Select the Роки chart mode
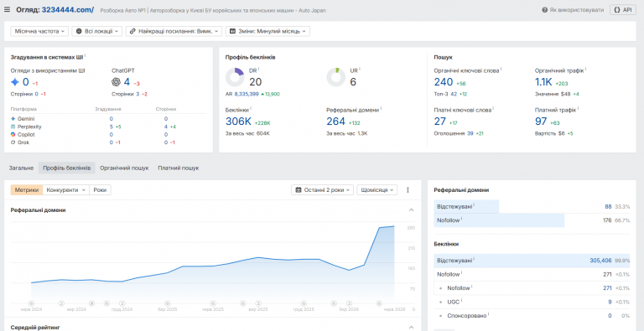644x331 pixels. (101, 190)
